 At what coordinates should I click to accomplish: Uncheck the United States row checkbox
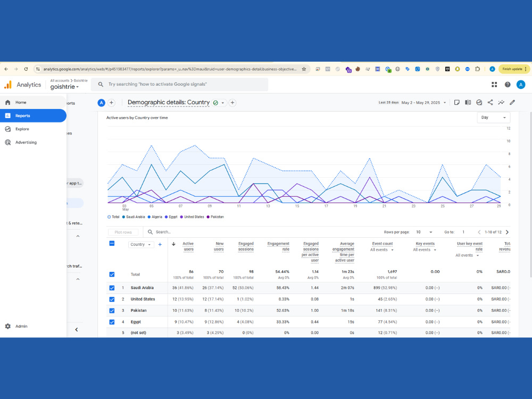pyautogui.click(x=112, y=299)
